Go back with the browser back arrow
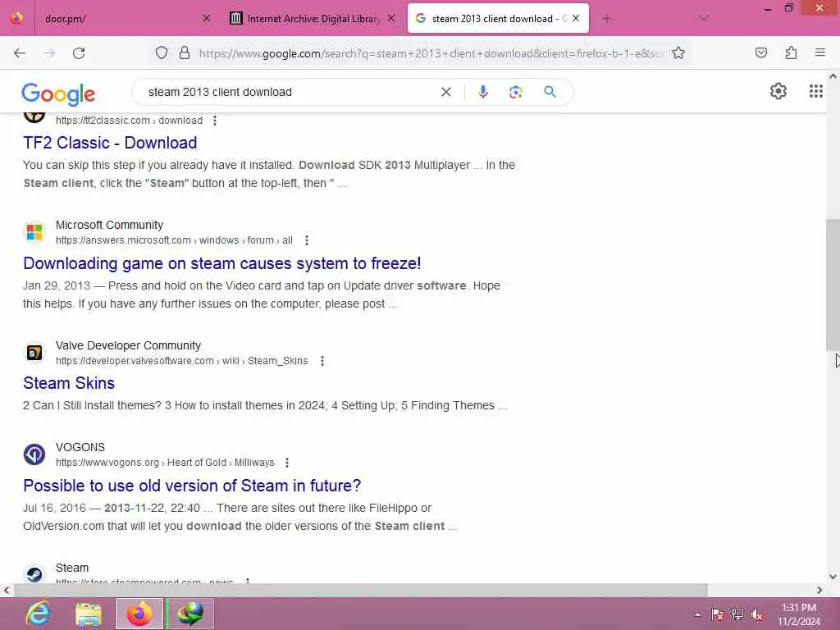840x630 pixels. pos(20,53)
